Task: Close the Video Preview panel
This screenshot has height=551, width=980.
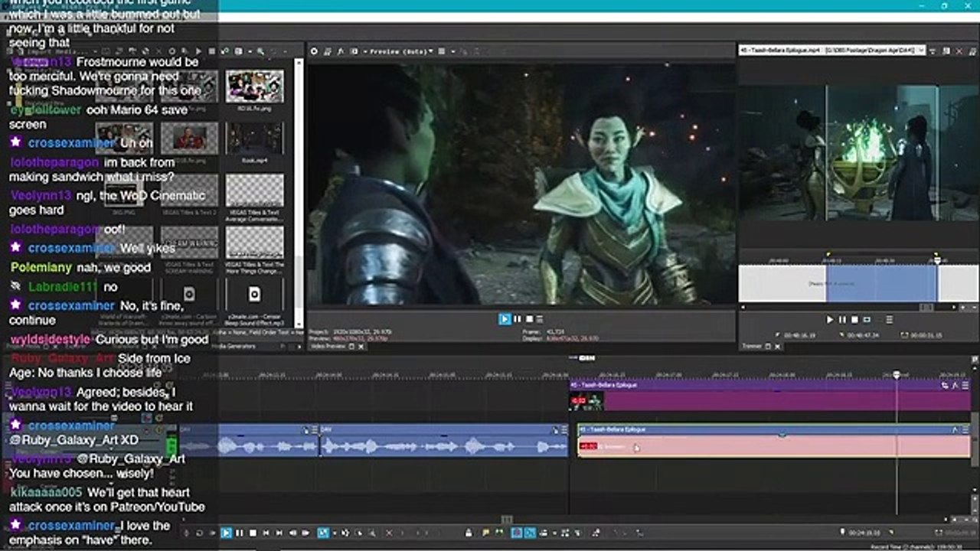Action: pos(361,347)
